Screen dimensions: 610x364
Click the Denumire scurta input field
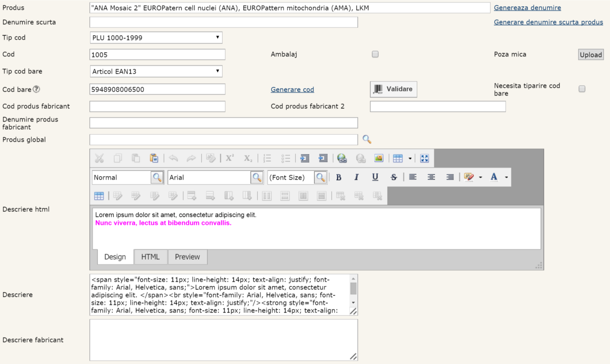point(224,22)
